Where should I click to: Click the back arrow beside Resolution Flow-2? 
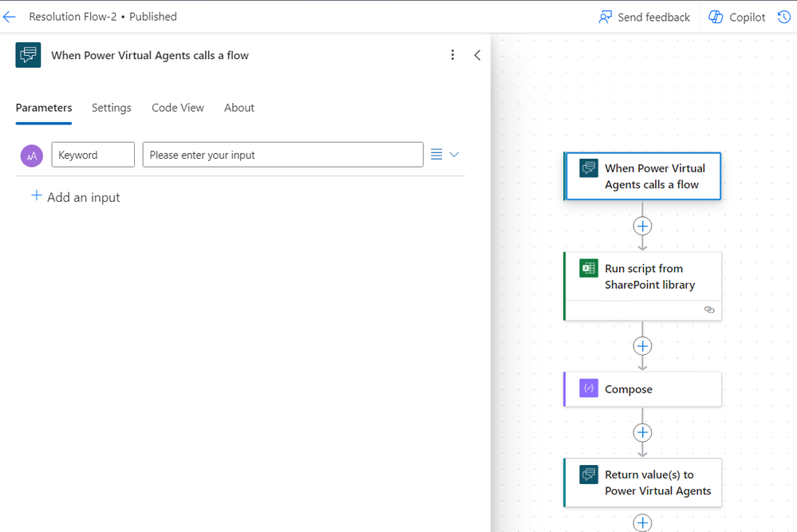tap(10, 17)
